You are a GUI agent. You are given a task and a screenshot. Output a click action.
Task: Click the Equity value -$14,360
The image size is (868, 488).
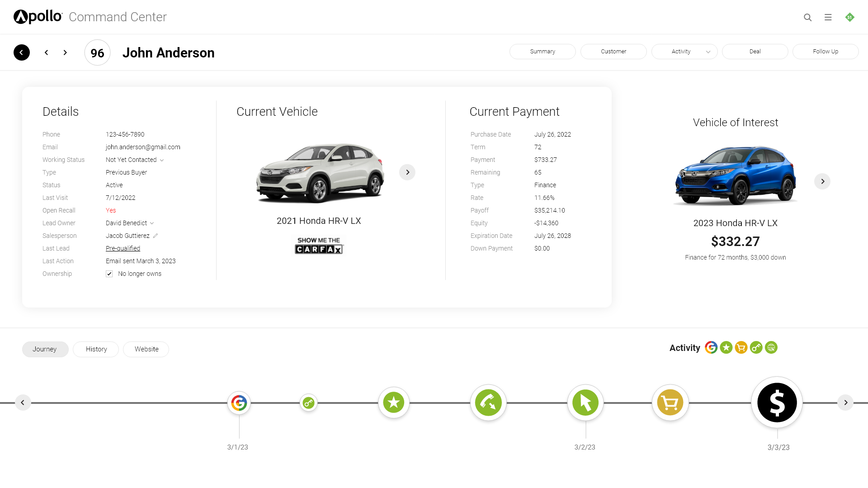[x=546, y=223]
